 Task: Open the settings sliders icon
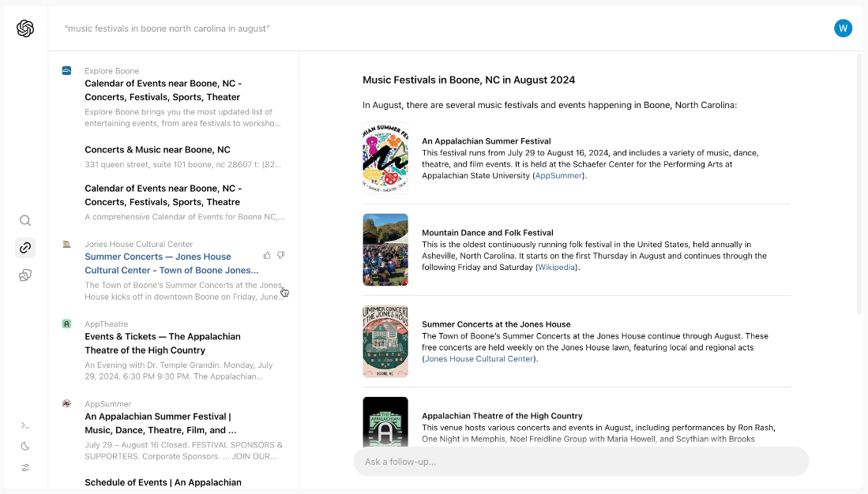pyautogui.click(x=25, y=467)
